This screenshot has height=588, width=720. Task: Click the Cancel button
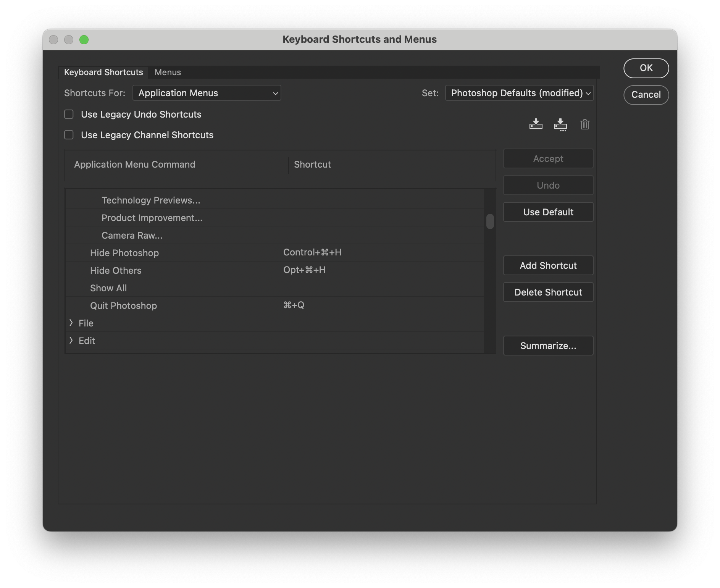point(646,95)
